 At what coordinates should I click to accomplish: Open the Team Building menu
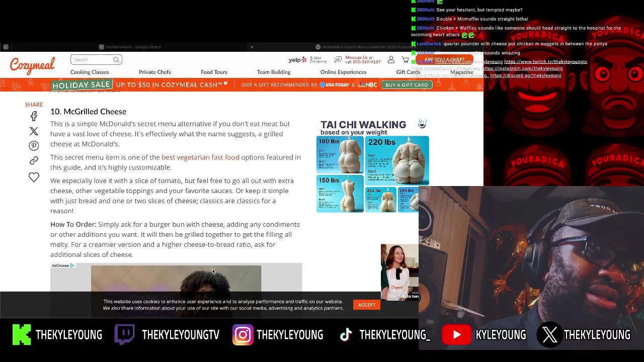[274, 72]
